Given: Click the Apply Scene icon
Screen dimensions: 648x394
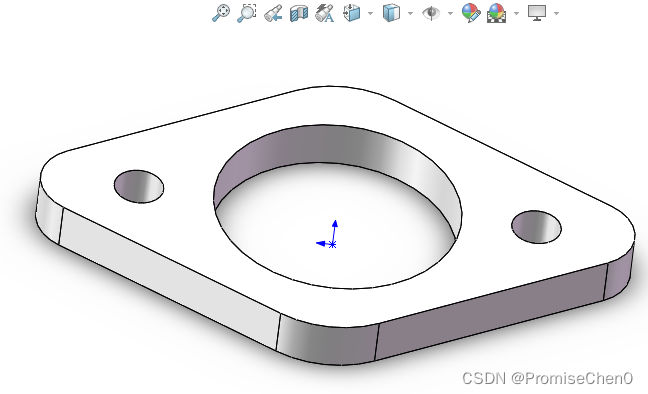Looking at the screenshot, I should 496,13.
